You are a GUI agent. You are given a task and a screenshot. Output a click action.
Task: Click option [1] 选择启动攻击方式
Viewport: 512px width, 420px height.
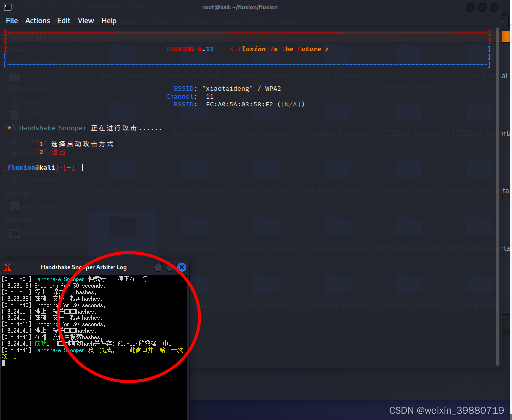74,144
